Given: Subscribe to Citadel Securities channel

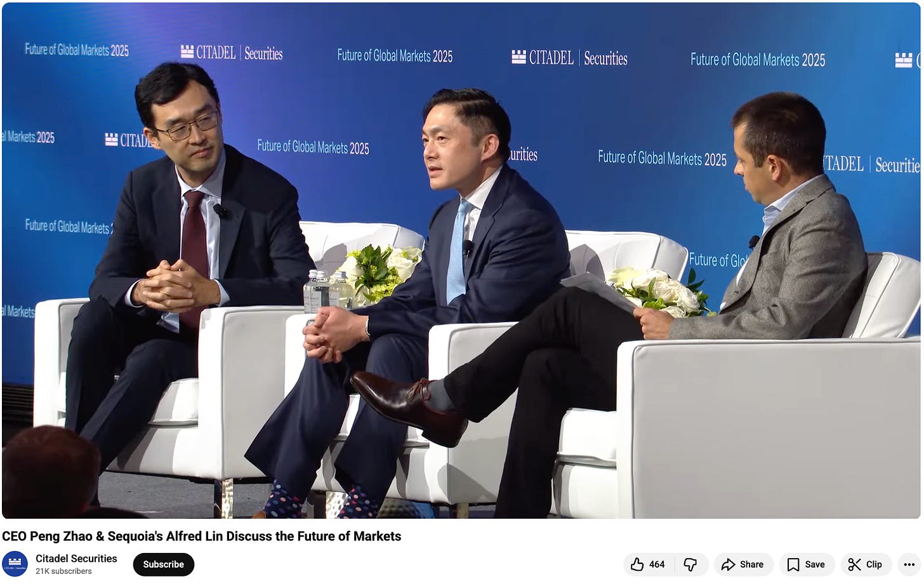Looking at the screenshot, I should (163, 564).
